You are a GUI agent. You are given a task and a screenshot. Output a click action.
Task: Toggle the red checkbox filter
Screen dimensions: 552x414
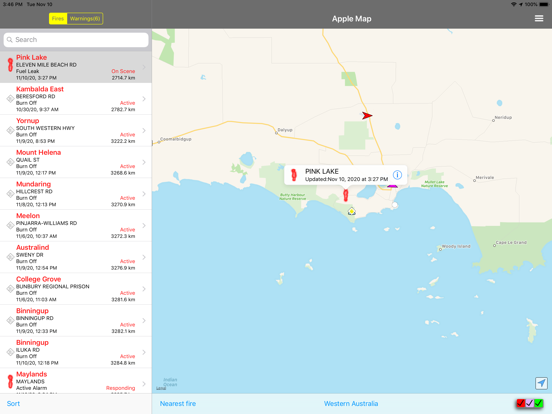pos(520,403)
